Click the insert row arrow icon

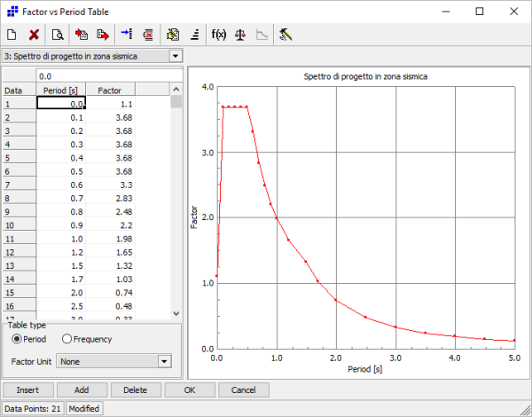[x=126, y=35]
